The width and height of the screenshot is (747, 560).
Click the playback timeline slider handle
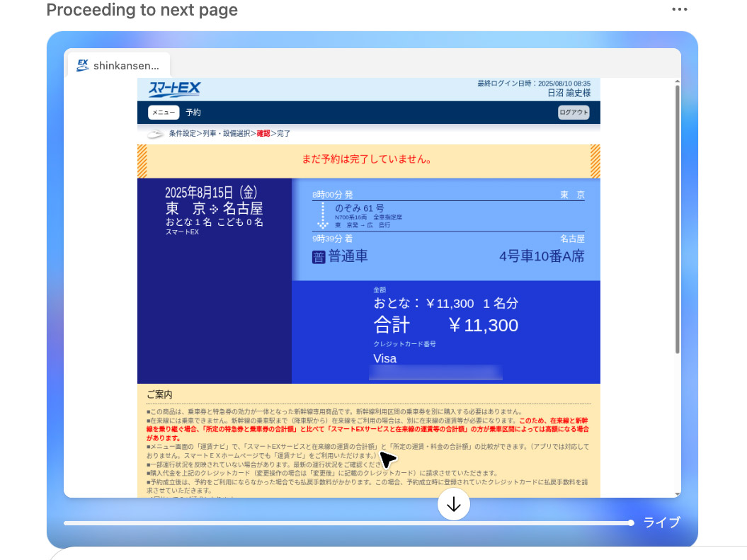631,523
